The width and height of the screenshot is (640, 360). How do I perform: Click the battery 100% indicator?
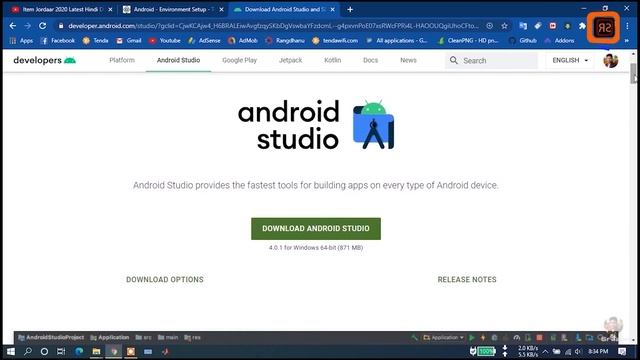click(486, 351)
